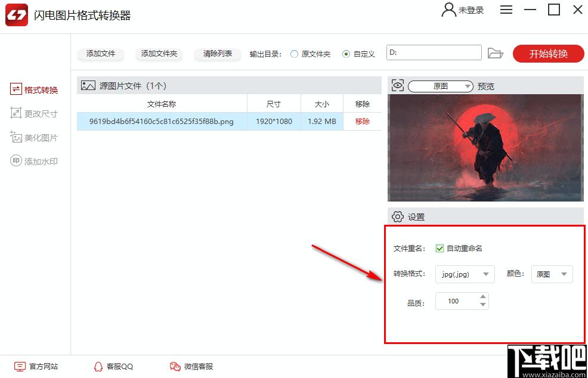Select the 原文件夹 radio option

pos(311,54)
